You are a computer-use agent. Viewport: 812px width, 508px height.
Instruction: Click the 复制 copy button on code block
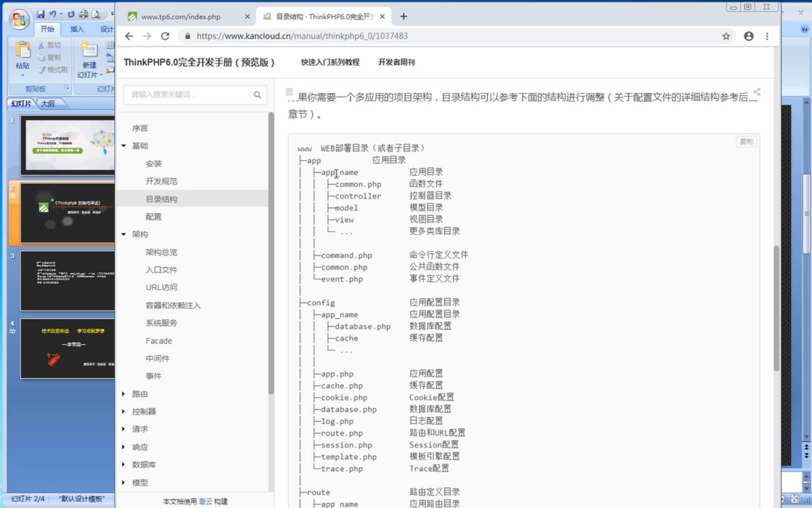(746, 141)
